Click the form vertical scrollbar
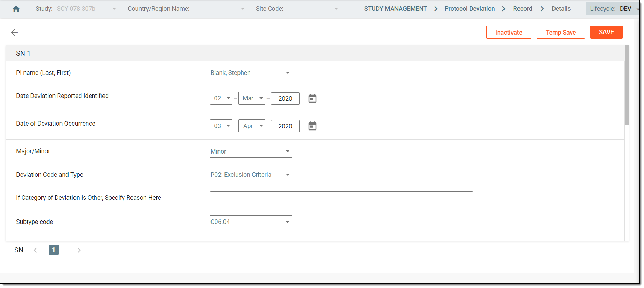644x288 pixels. coord(627,85)
